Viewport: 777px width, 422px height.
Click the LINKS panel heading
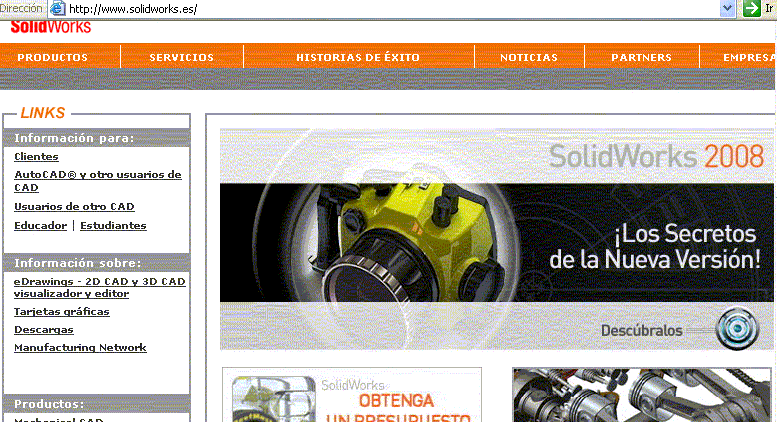click(43, 113)
